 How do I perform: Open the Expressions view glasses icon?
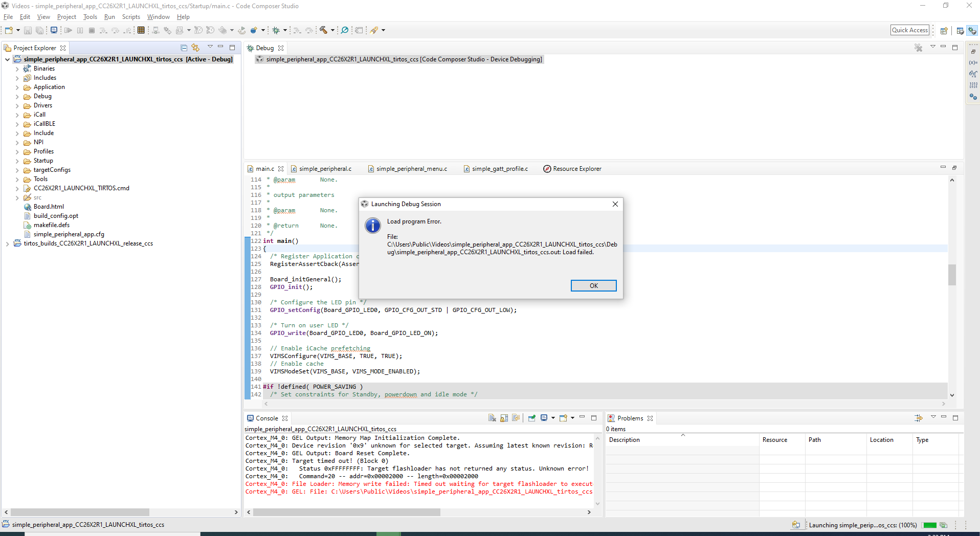click(973, 74)
